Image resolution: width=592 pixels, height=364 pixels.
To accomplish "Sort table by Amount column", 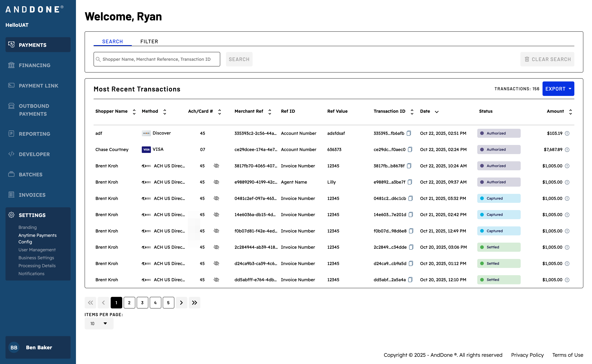I will point(570,112).
